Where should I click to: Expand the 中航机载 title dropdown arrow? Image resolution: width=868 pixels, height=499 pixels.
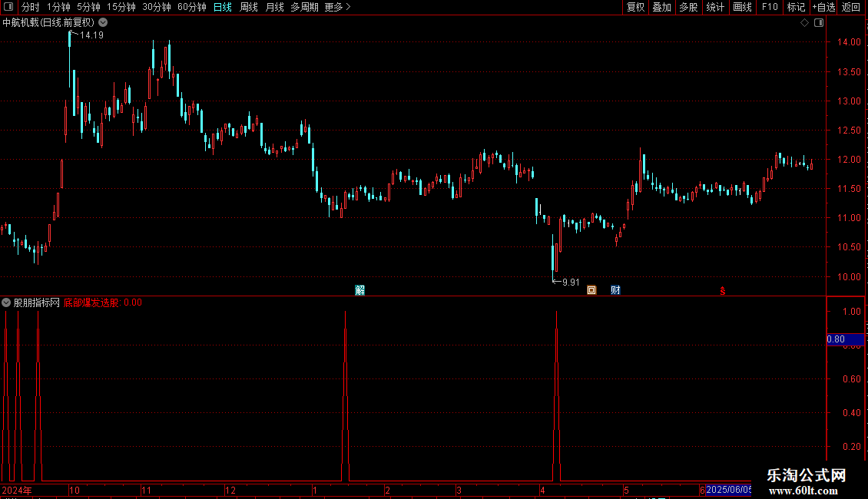point(103,23)
